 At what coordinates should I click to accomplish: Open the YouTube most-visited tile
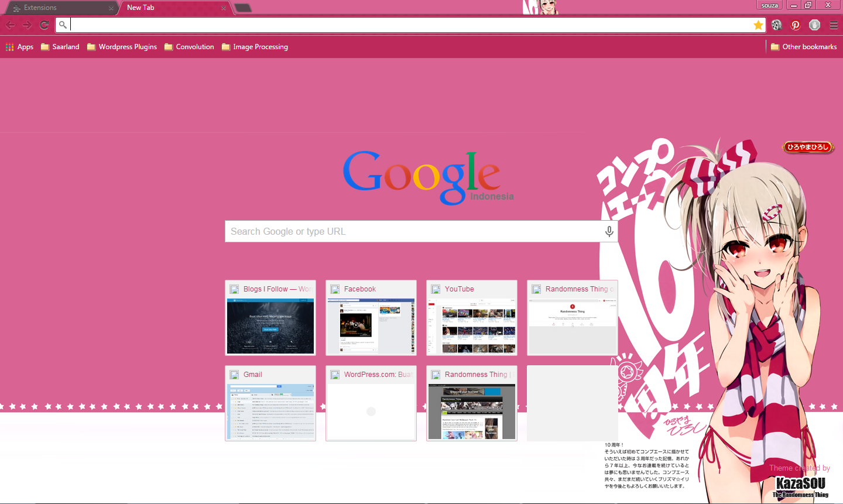pyautogui.click(x=472, y=318)
